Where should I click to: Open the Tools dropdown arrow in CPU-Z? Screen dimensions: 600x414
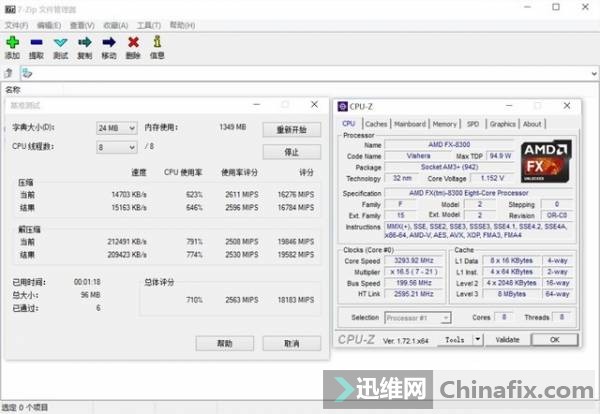(478, 339)
